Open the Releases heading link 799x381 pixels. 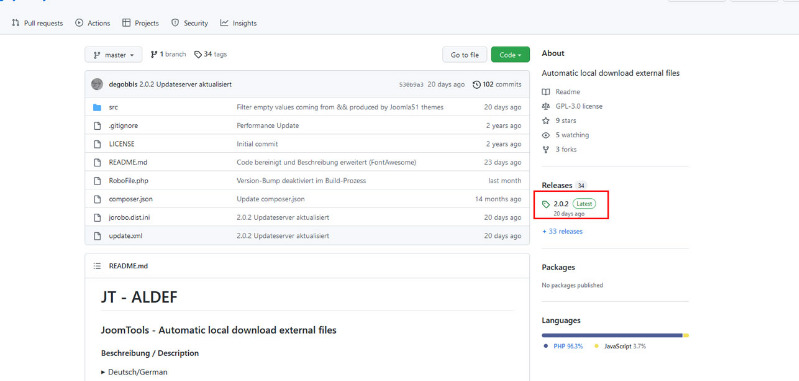(x=556, y=185)
